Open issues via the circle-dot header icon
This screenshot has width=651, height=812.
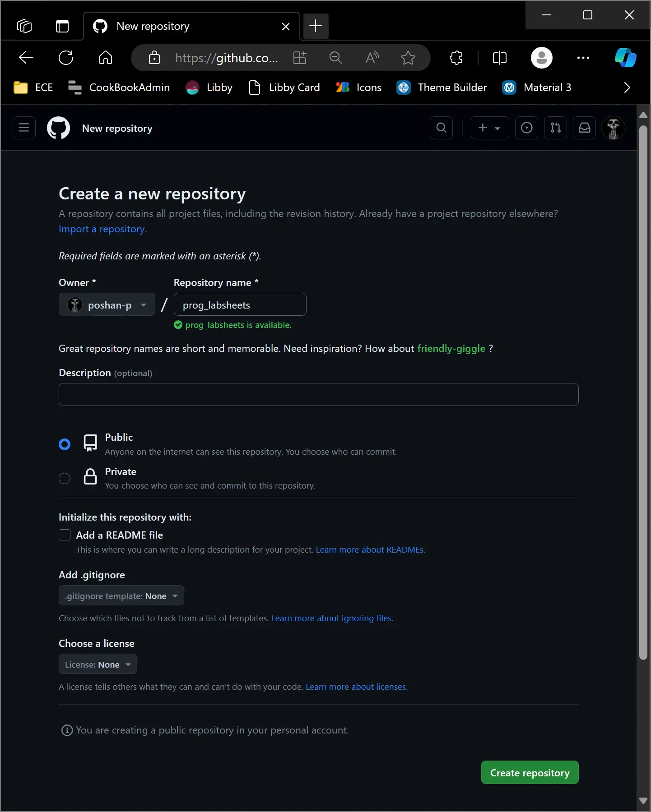pos(526,128)
